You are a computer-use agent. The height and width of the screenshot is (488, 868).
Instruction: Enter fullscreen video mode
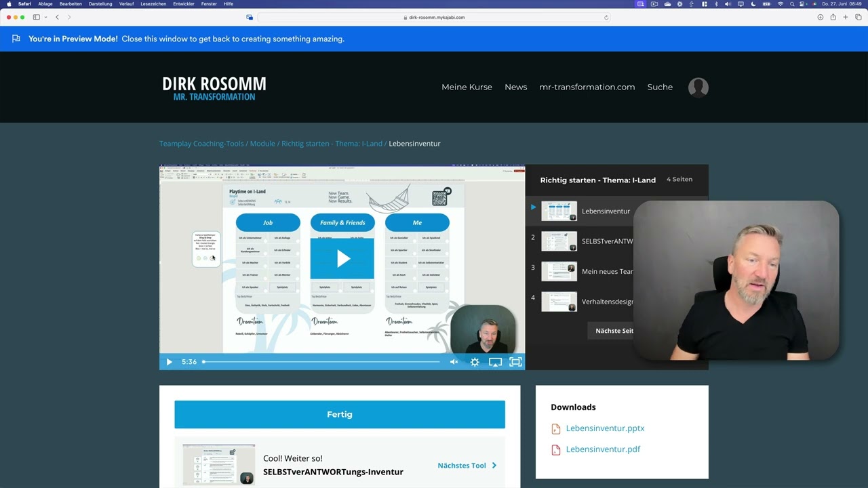(515, 362)
